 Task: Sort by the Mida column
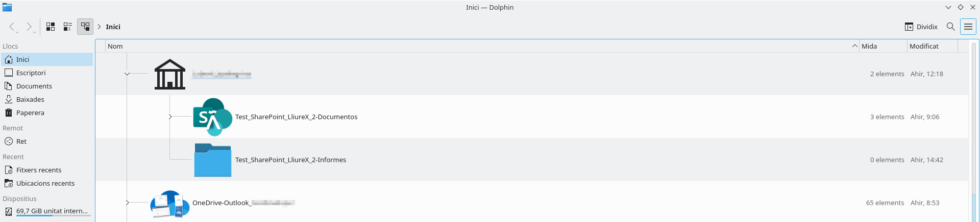[x=882, y=46]
